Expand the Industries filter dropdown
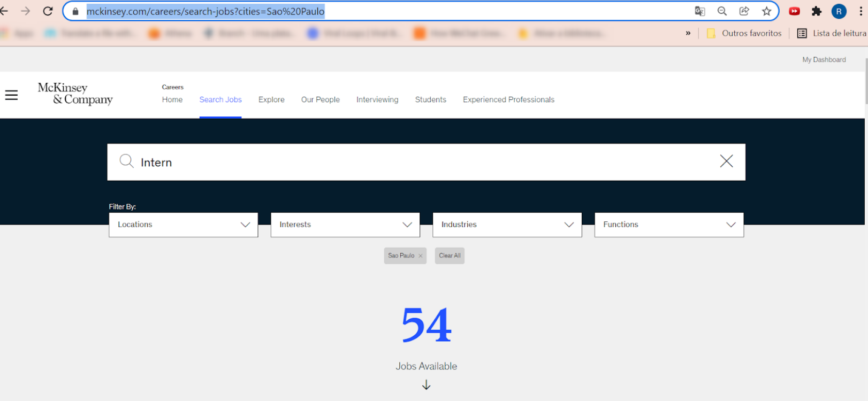This screenshot has height=401, width=868. (507, 225)
